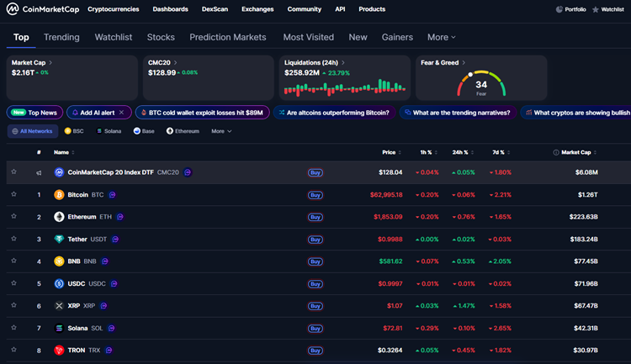
Task: Sort by Market Cap column
Action: point(579,152)
